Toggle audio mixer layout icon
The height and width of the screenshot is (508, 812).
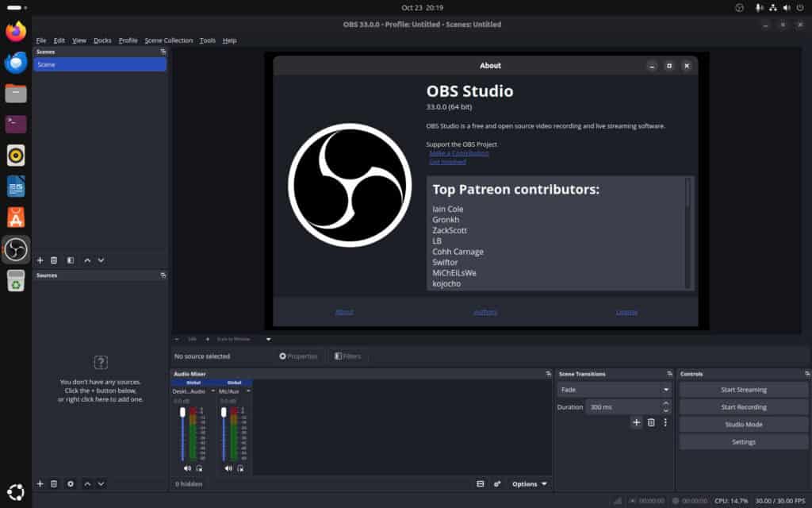click(480, 483)
